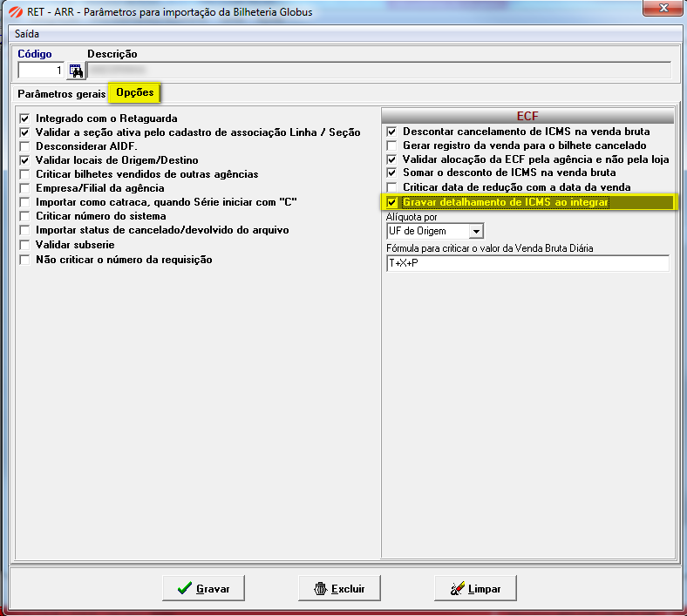Select the Opções tab
Screen dimensions: 687x616
click(135, 92)
